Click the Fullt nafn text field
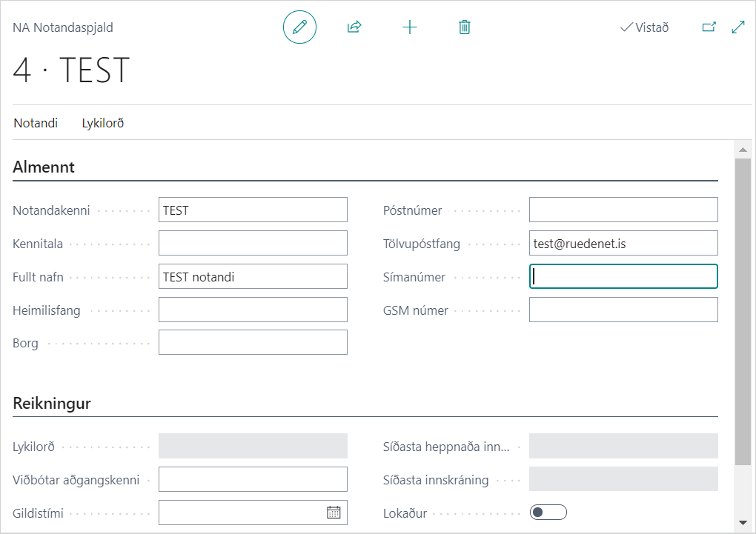 pyautogui.click(x=253, y=276)
